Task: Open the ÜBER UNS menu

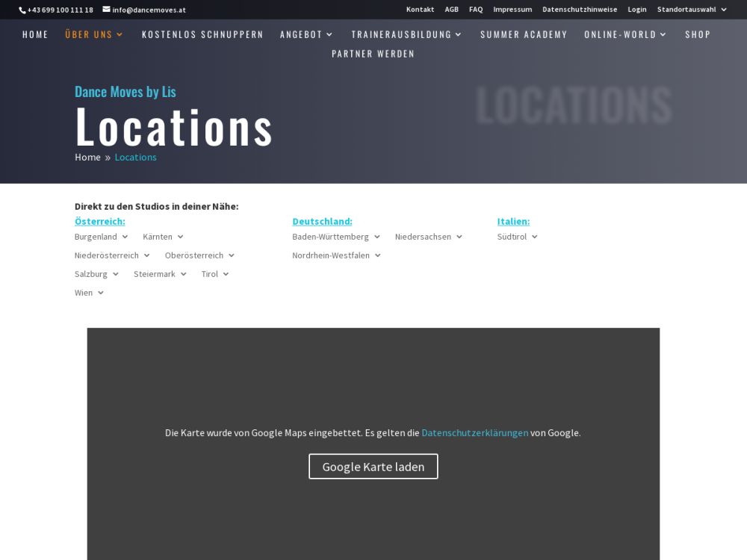Action: point(94,34)
